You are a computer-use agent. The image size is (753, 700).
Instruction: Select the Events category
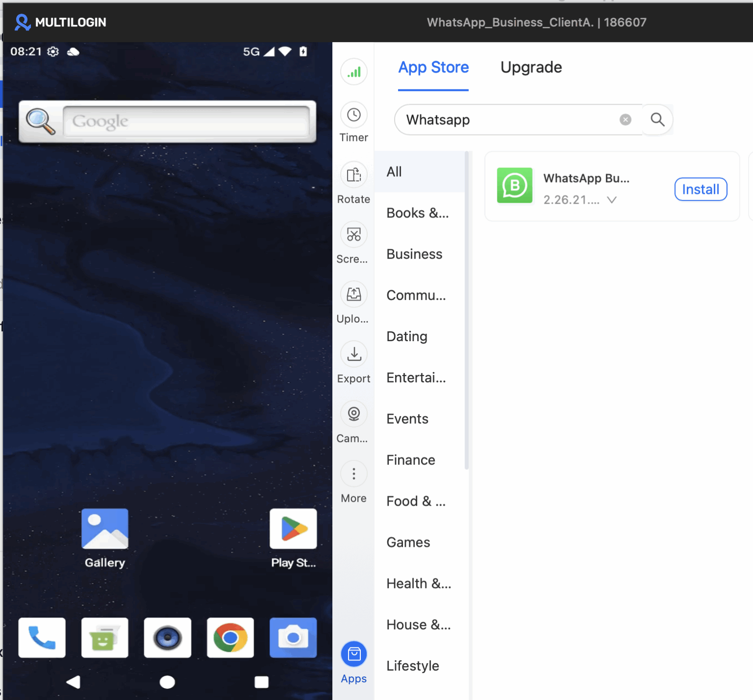tap(419, 419)
